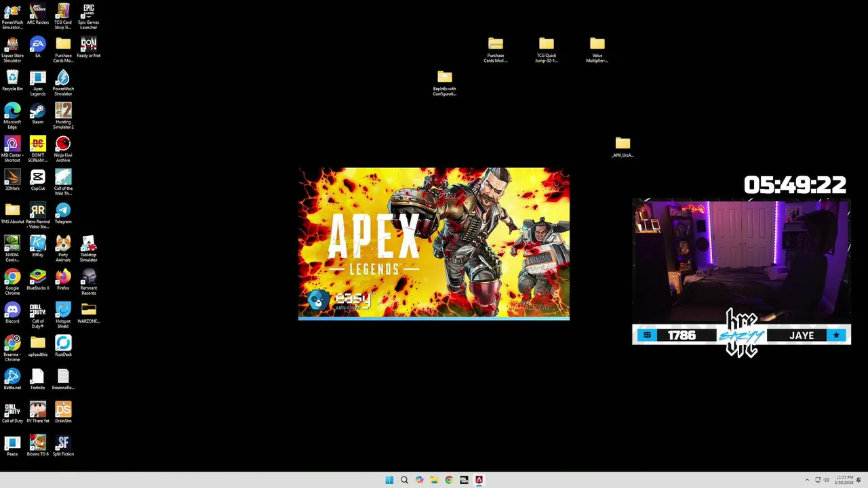Select the Steam desktop shortcut
868x488 pixels.
pyautogui.click(x=38, y=114)
